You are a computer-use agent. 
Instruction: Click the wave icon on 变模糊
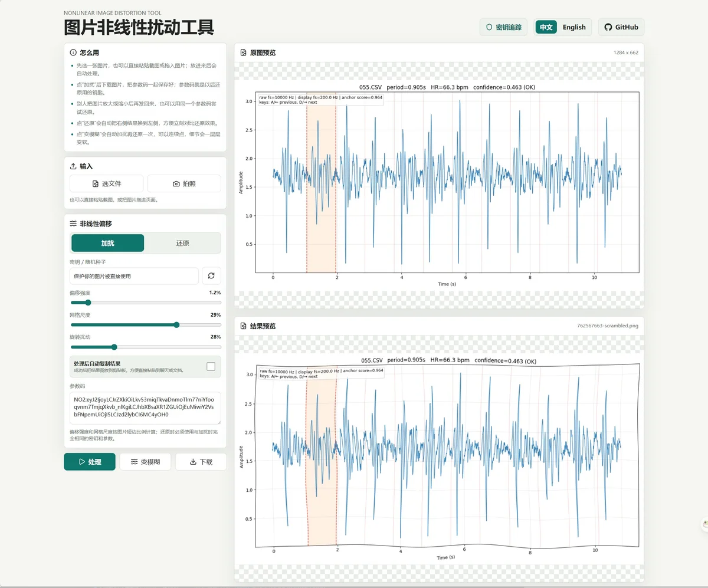pyautogui.click(x=134, y=462)
